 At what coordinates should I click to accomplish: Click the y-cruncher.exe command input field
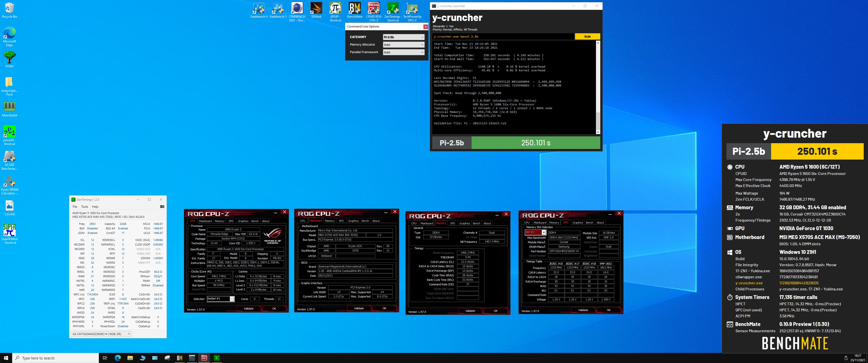(503, 37)
